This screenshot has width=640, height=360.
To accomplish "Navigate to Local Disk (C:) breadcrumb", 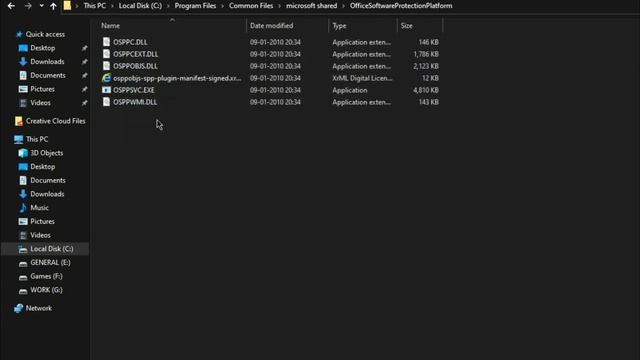I will pyautogui.click(x=140, y=6).
